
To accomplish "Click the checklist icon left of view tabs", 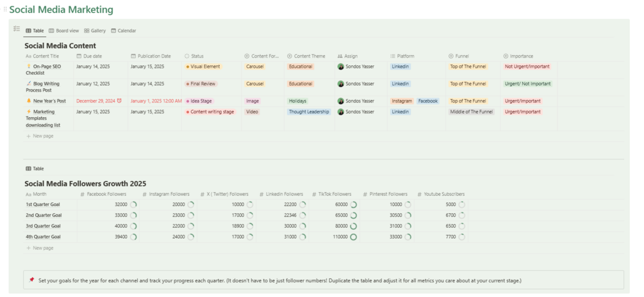I will (x=17, y=29).
